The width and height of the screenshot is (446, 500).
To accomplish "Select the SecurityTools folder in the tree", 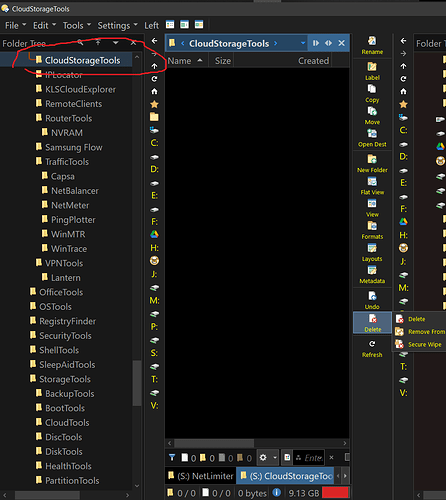I will 65,336.
